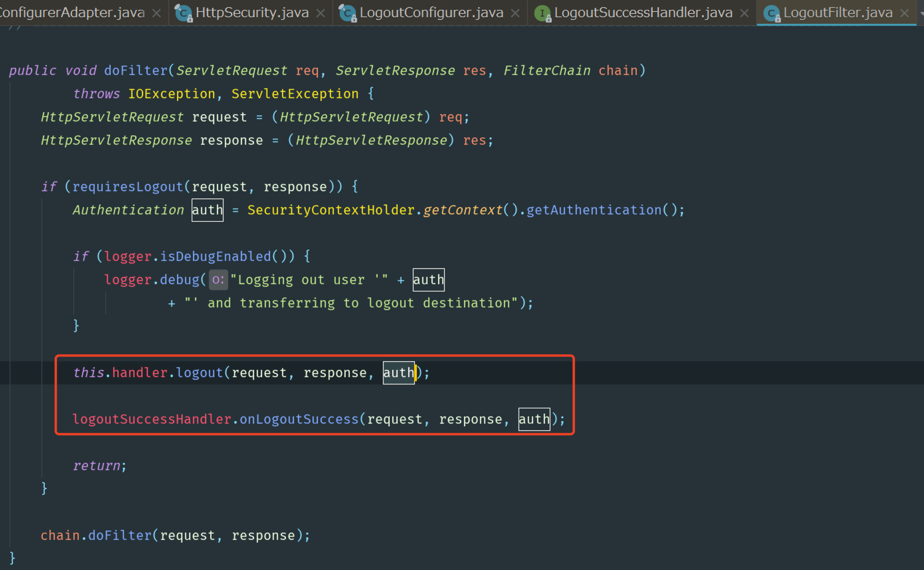Screen dimensions: 924x570
Task: Close the LogoutSuccessHandler.java tab
Action: (744, 13)
